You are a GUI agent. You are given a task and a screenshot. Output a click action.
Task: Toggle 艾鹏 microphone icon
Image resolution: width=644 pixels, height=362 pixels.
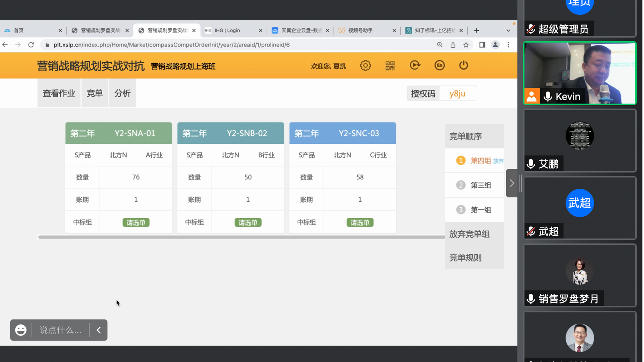click(x=531, y=164)
